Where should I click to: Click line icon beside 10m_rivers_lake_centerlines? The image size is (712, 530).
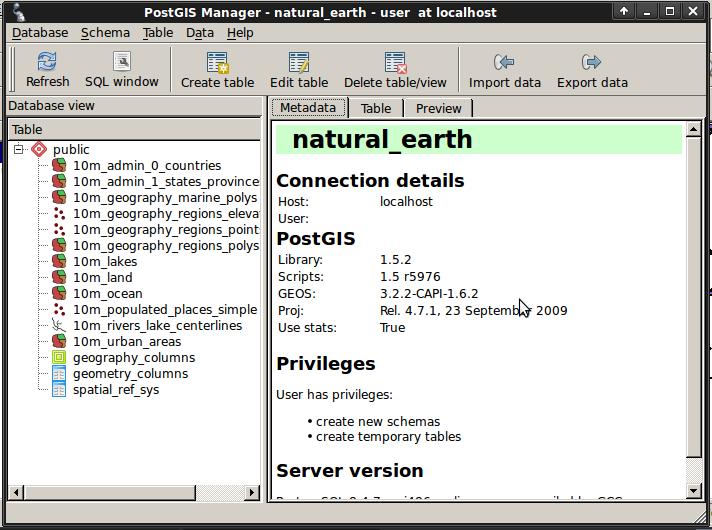[59, 326]
